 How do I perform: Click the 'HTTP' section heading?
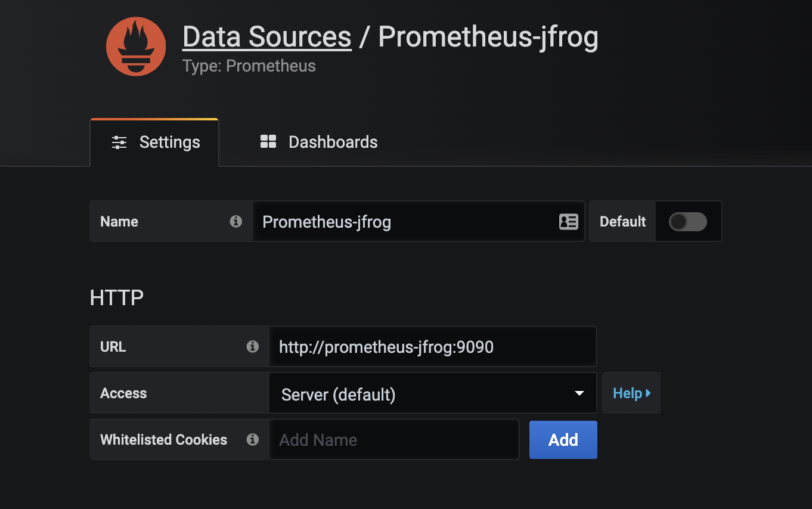coord(117,297)
